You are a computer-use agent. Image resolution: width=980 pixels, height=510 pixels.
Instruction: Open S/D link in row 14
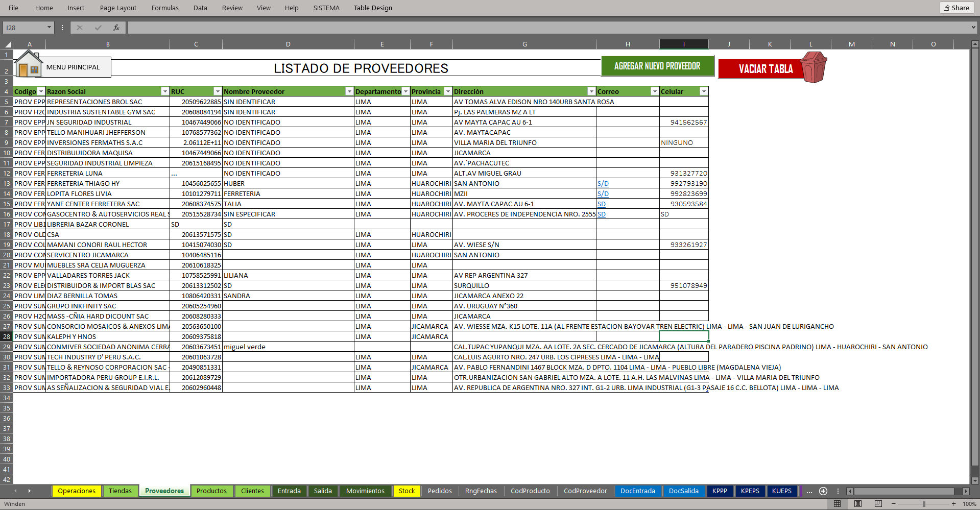tap(603, 193)
